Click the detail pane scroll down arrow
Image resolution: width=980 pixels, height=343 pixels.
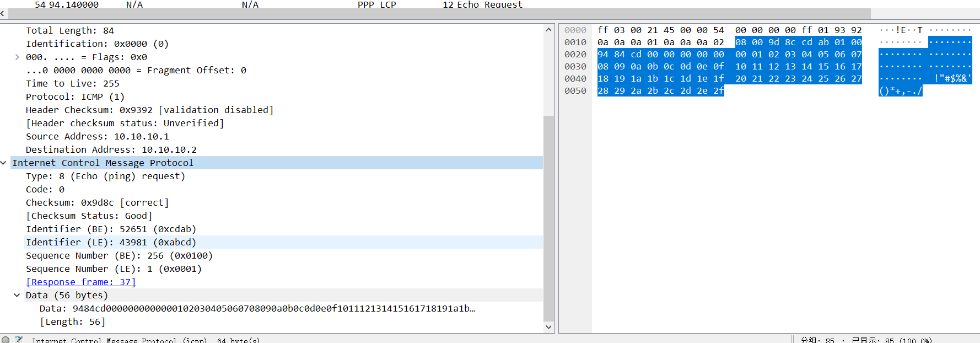click(548, 327)
